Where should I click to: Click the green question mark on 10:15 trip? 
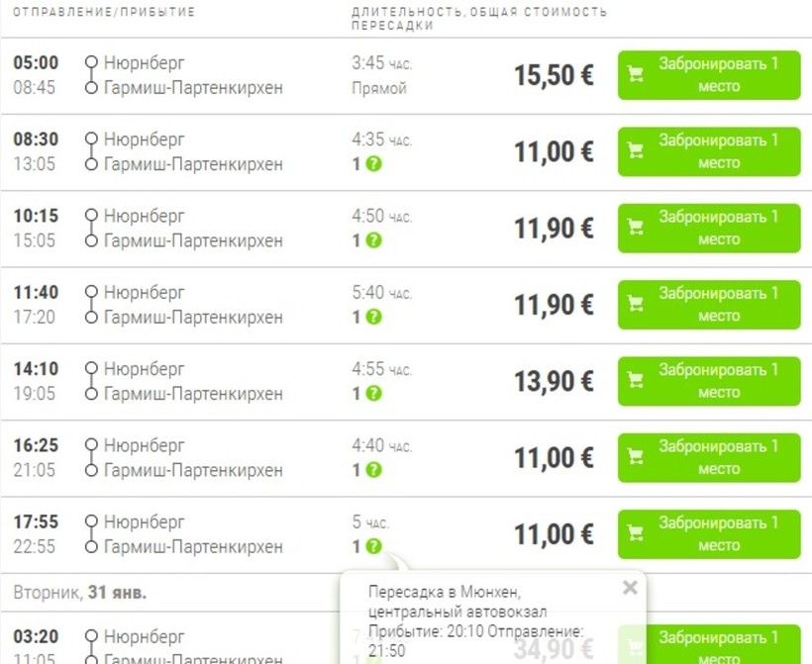pyautogui.click(x=373, y=240)
